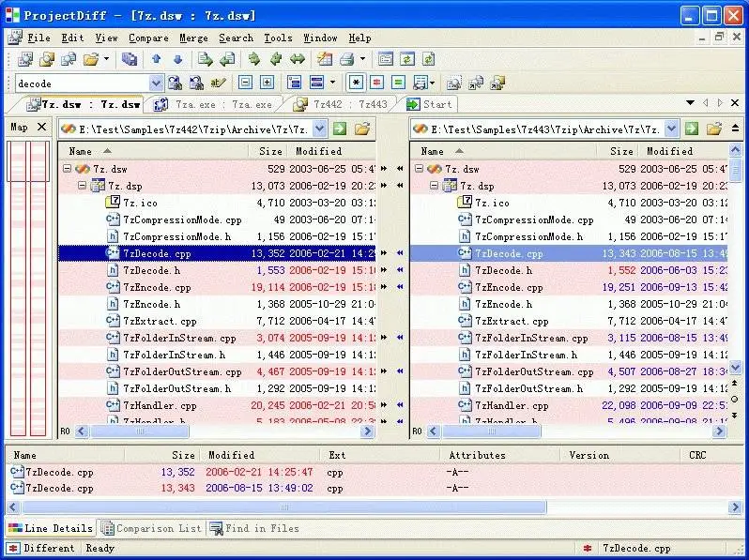
Task: Click the right pane vertical scroll down arrow
Action: 736,367
